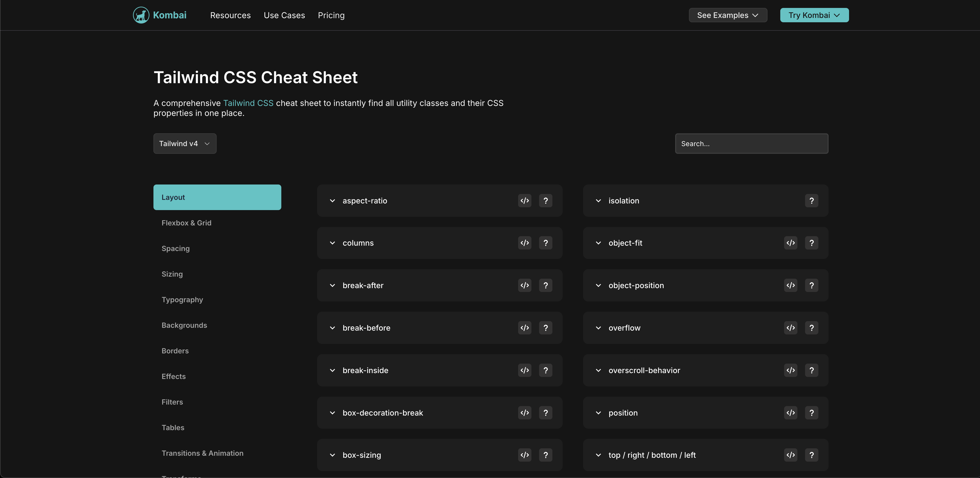Click help icon for box-decoration-break
Viewport: 980px width, 478px height.
point(545,412)
